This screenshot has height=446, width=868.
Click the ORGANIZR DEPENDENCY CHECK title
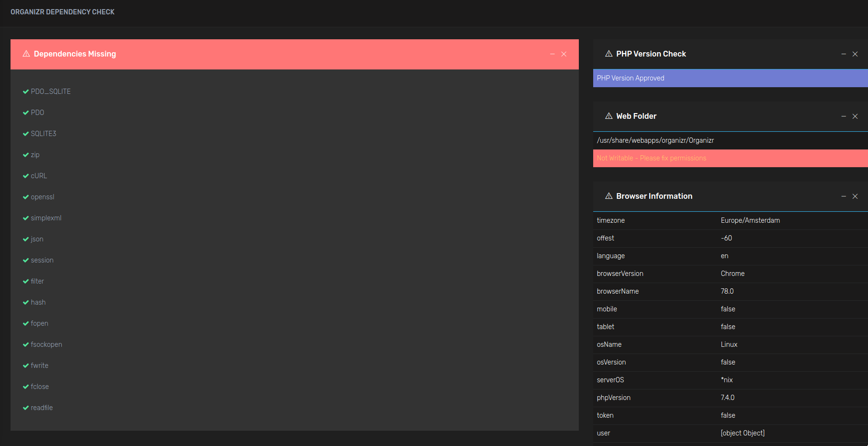[62, 11]
